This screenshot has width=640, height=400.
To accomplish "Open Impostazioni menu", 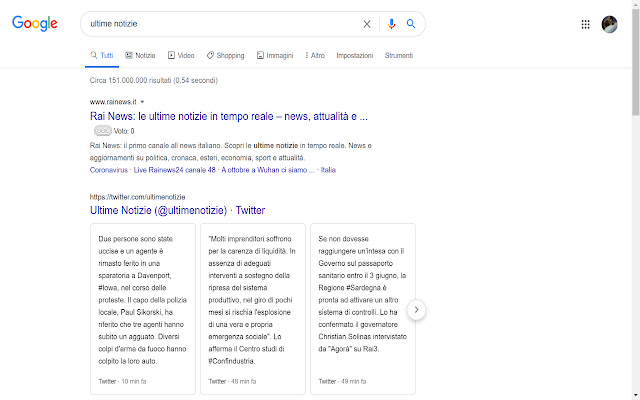I will point(355,56).
